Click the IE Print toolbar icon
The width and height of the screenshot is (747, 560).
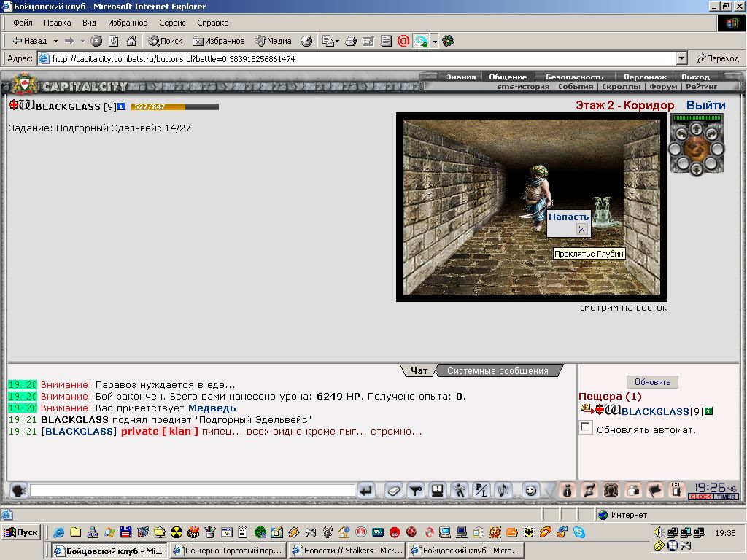click(x=351, y=41)
